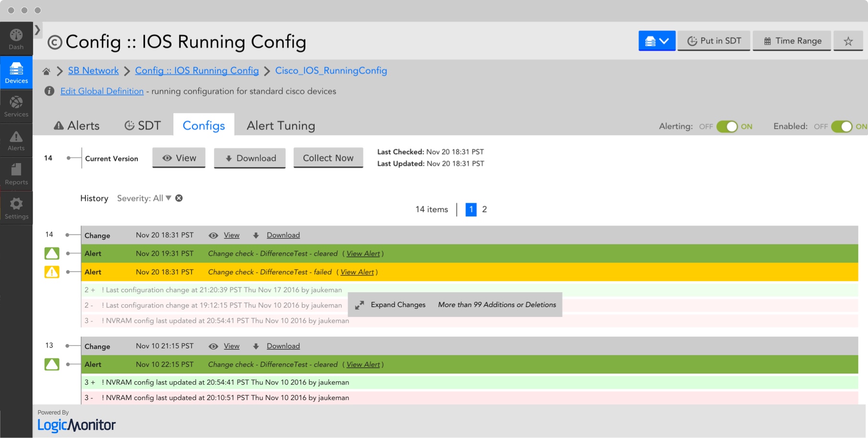Toggle the Alerting switch
The image size is (868, 438).
(727, 127)
